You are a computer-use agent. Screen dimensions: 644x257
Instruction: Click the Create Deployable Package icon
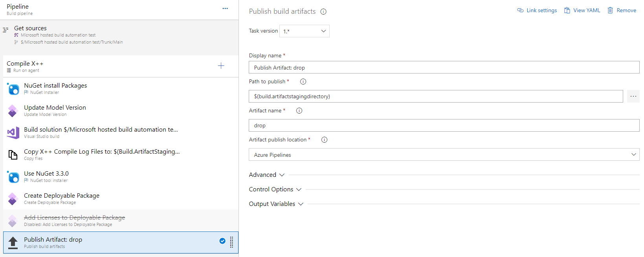click(13, 199)
